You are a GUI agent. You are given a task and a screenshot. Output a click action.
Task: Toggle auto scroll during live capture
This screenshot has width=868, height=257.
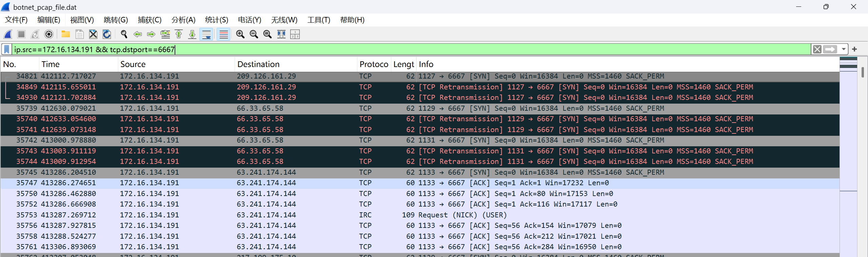pyautogui.click(x=206, y=34)
